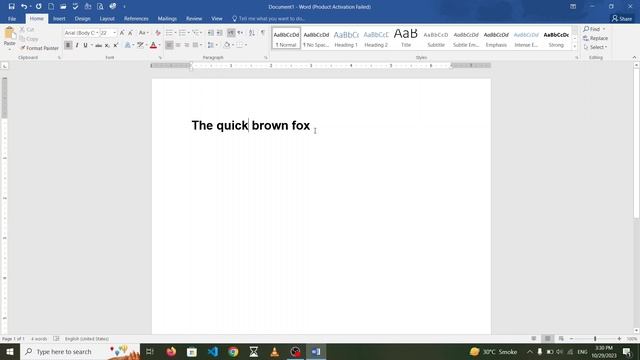
Task: Open the font name dropdown
Action: click(x=97, y=33)
